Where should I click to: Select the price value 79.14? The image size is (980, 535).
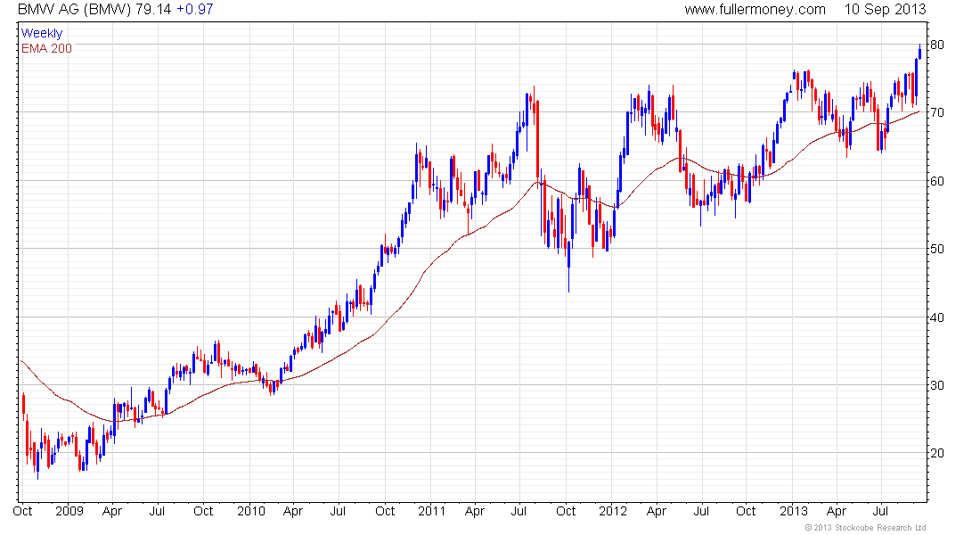click(153, 10)
